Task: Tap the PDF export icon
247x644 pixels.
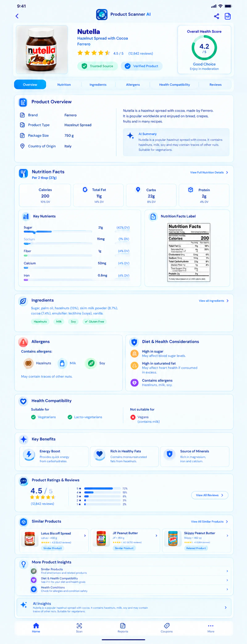Action: [228, 16]
